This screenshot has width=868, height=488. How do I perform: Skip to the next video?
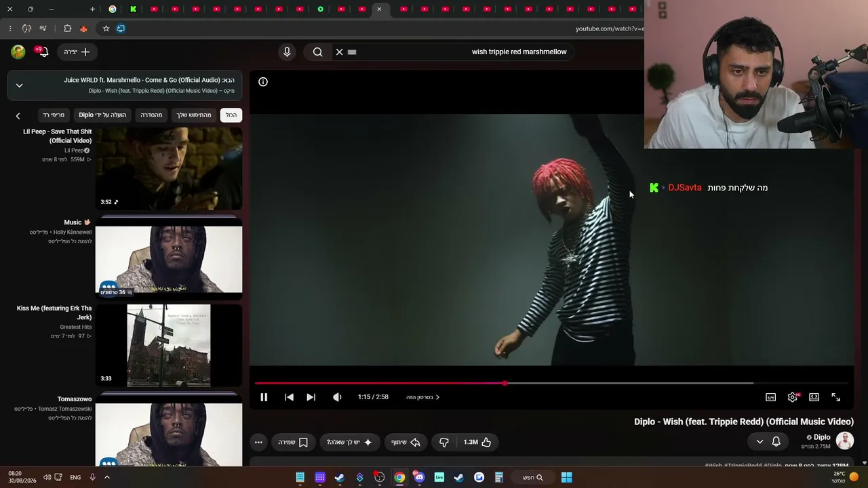click(x=311, y=397)
